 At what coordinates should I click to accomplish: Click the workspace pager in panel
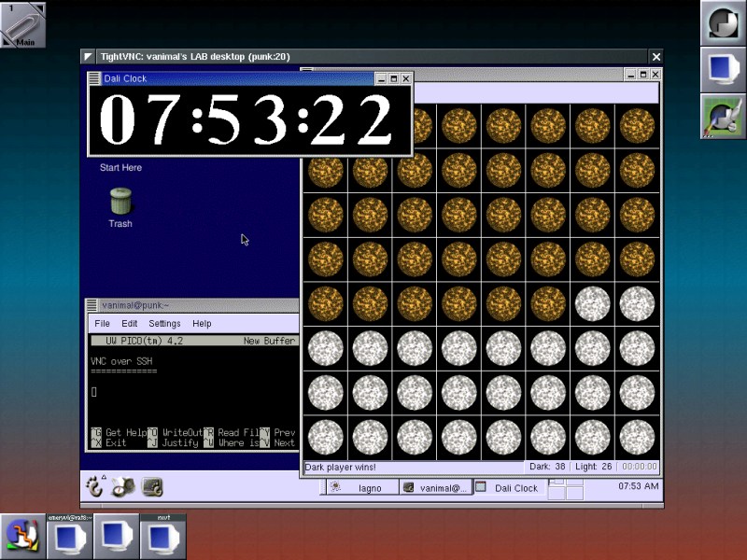pyautogui.click(x=566, y=487)
